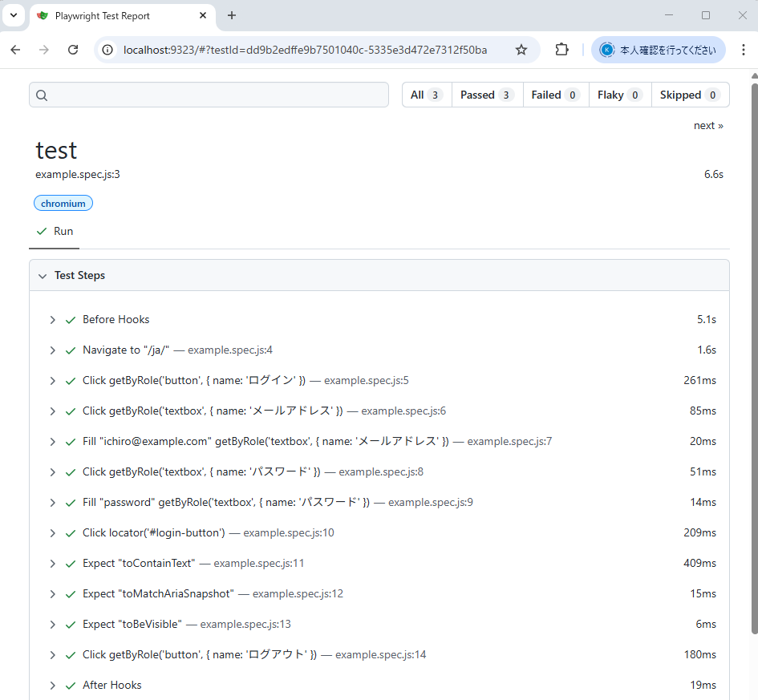Click the example.spec.js:3 file location
This screenshot has height=700, width=758.
[77, 174]
